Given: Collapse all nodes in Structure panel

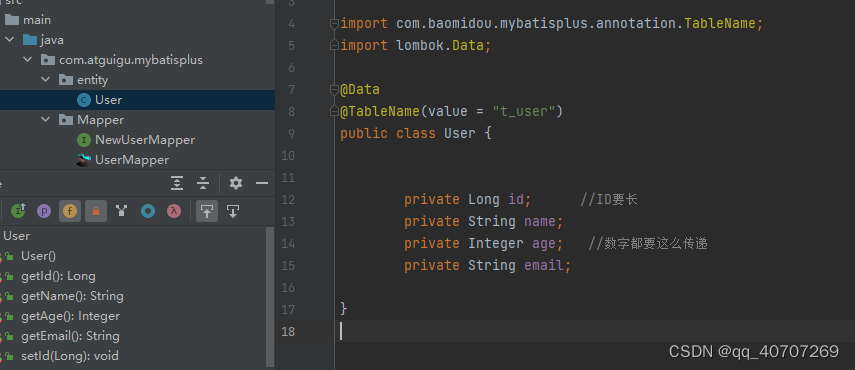Looking at the screenshot, I should [x=203, y=183].
